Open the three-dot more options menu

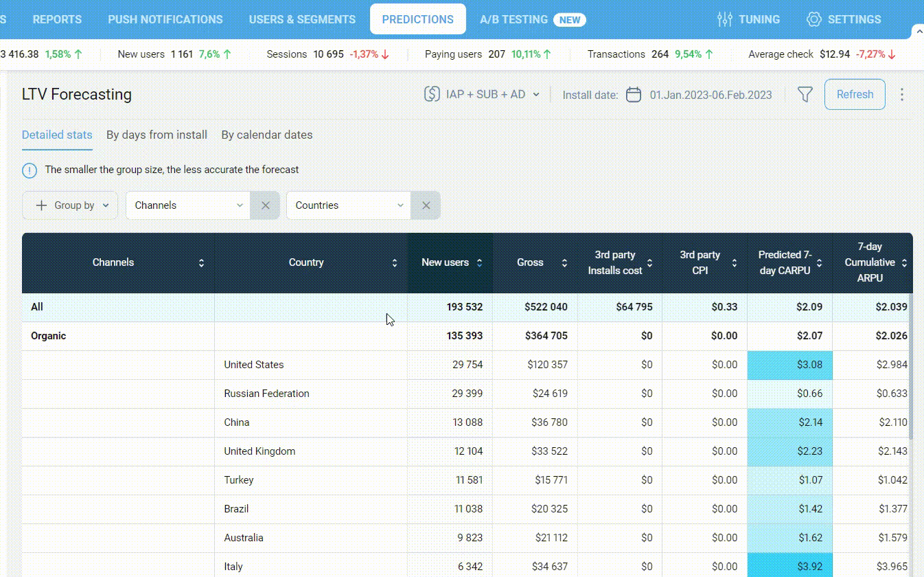[x=902, y=95]
